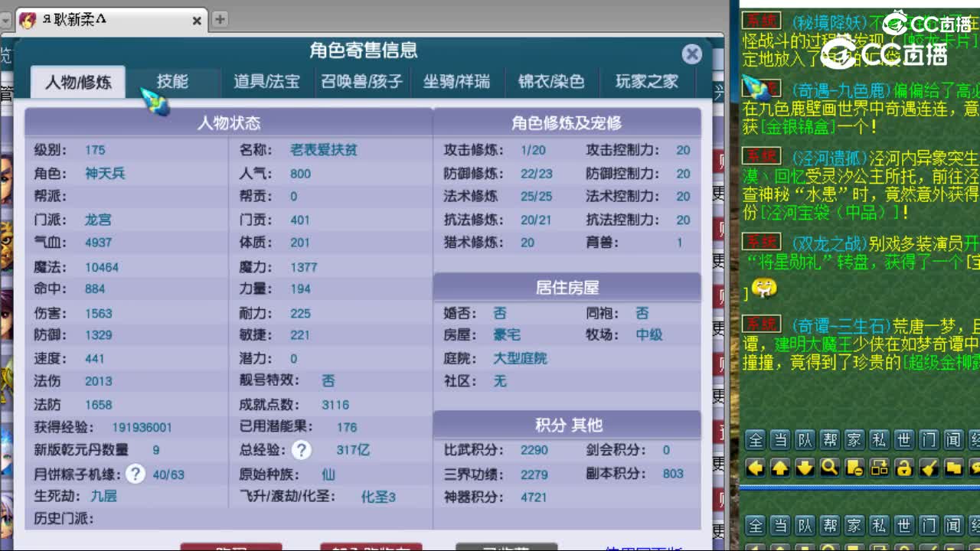Click the 比武积分 value 2290
Viewport: 980px width, 551px height.
point(534,450)
